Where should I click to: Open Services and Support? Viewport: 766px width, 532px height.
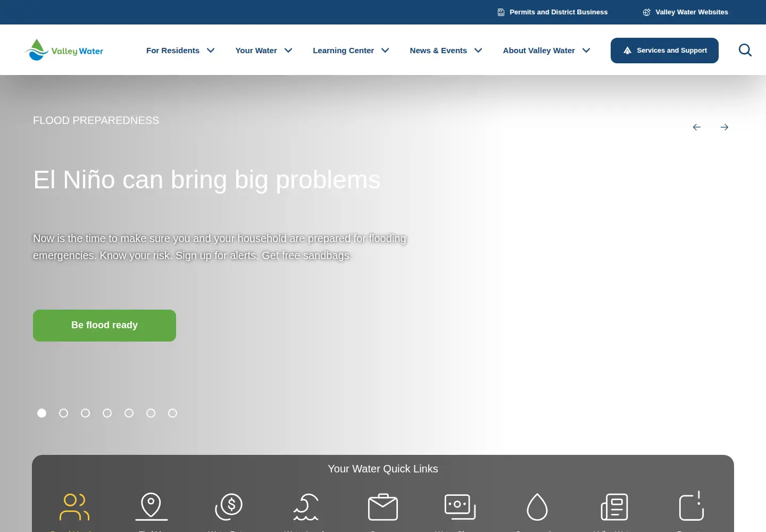(664, 51)
